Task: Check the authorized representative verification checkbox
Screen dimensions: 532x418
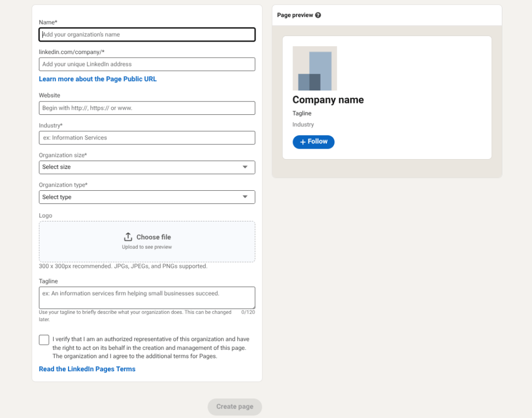Action: tap(44, 339)
